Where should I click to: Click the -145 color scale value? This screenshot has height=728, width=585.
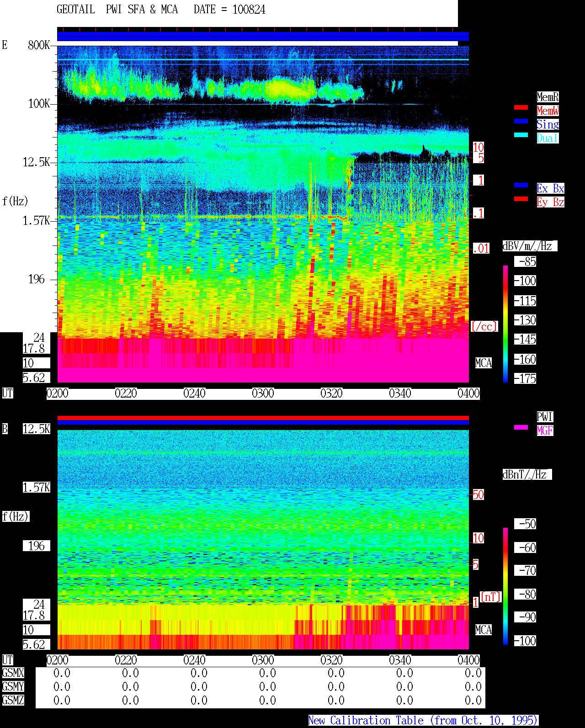[x=525, y=339]
